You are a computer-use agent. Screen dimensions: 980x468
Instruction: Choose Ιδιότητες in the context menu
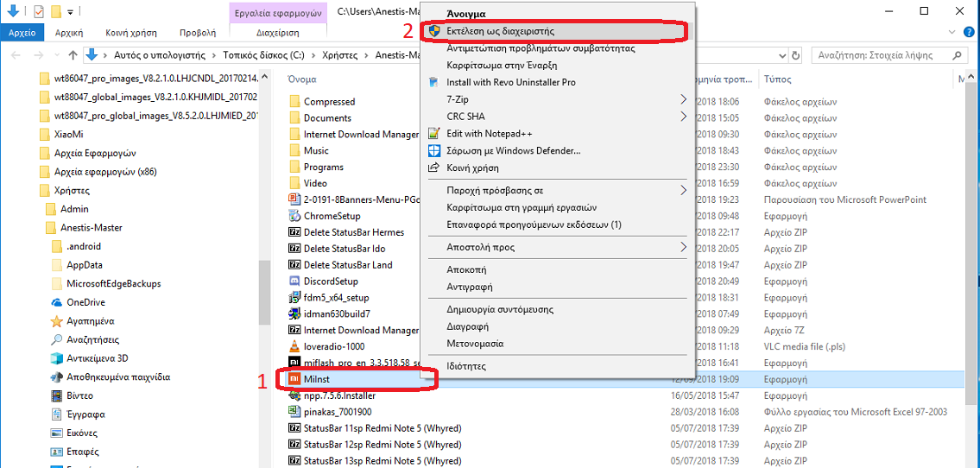[465, 366]
